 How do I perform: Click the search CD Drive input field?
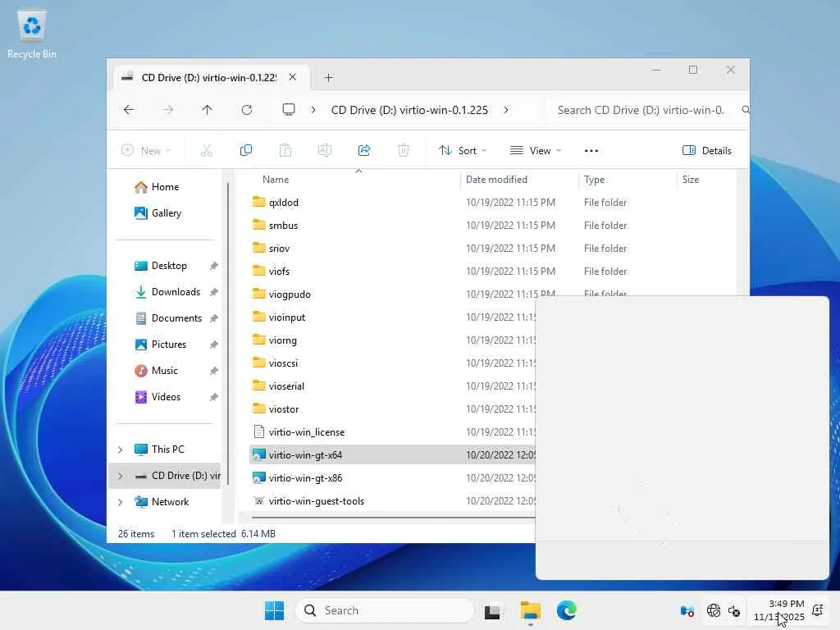point(640,110)
